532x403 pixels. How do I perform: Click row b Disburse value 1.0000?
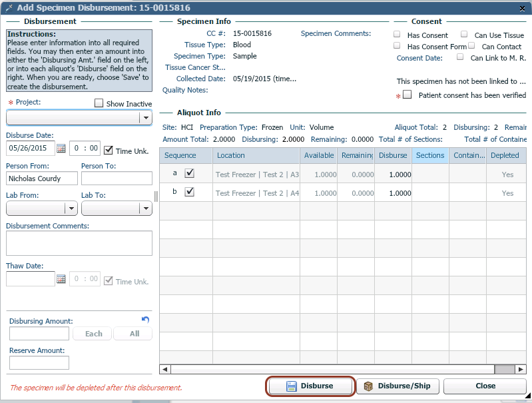tap(400, 193)
